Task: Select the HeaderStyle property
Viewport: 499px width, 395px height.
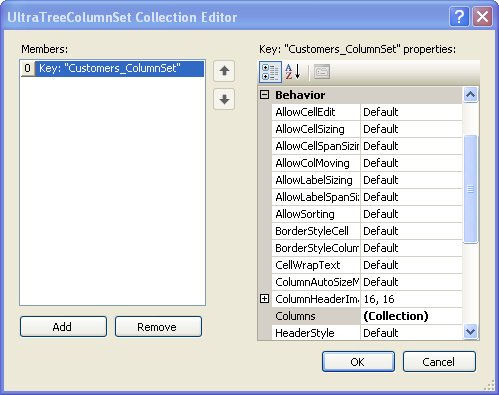Action: point(316,333)
